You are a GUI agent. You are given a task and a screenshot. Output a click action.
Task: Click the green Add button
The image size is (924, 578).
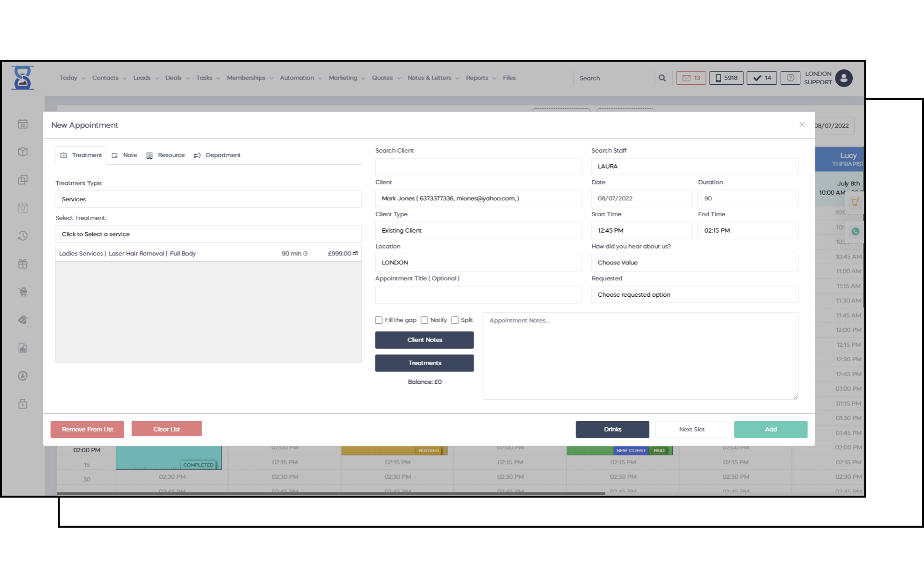pos(770,429)
